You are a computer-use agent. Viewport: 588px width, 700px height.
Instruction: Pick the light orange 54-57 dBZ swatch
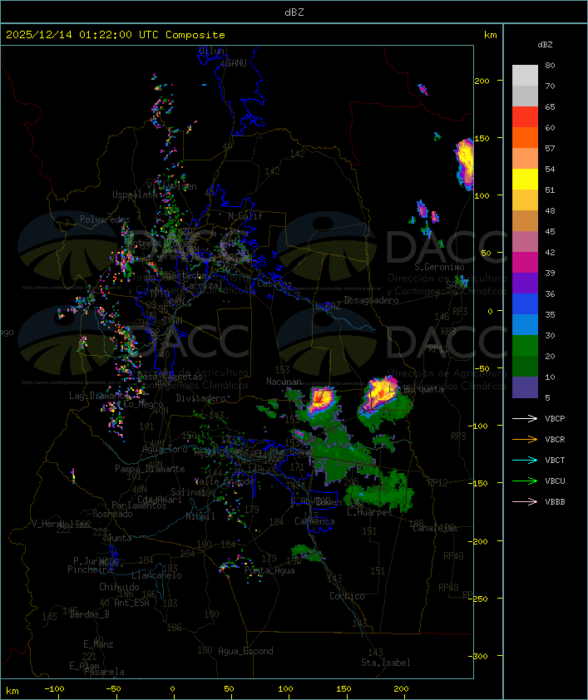click(525, 158)
